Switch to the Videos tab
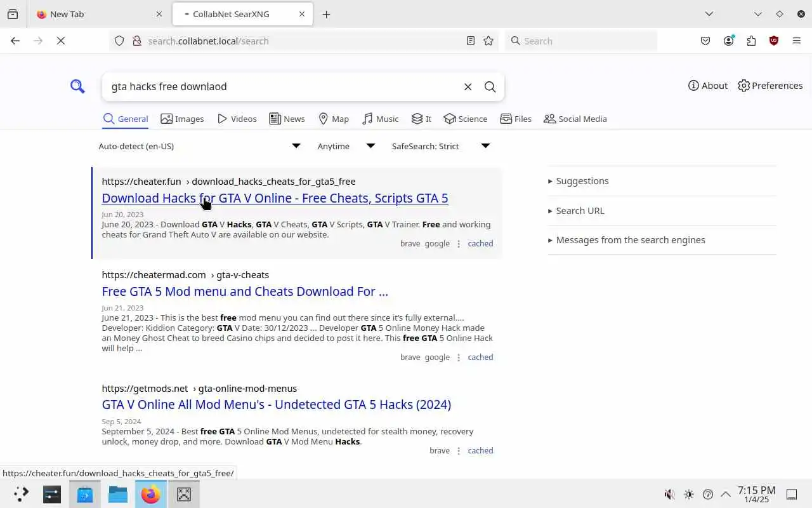 pyautogui.click(x=237, y=119)
